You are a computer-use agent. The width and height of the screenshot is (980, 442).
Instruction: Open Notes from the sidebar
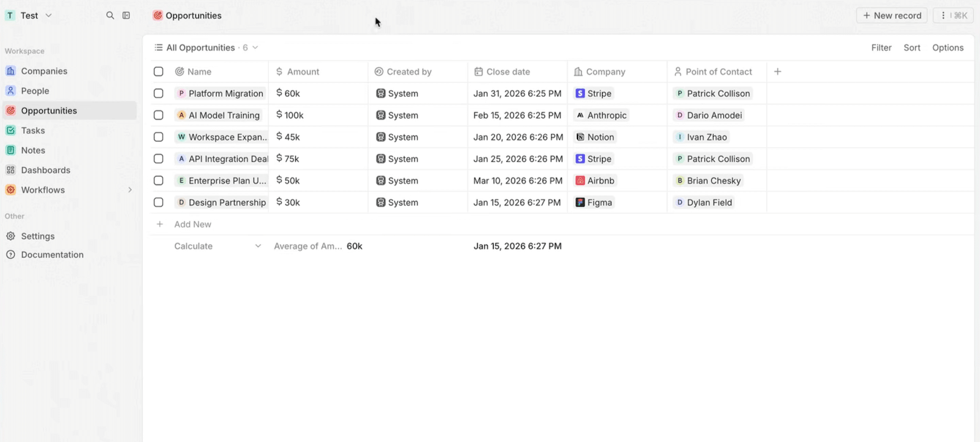[69, 150]
